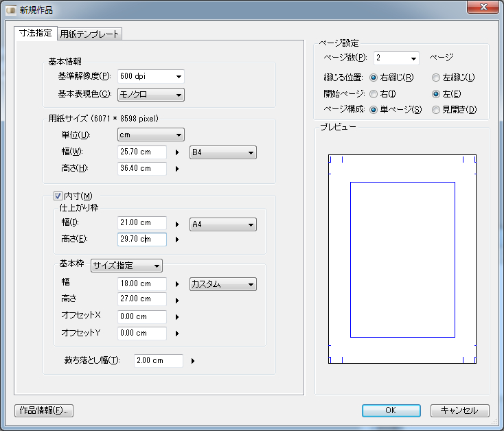Click the arrow next to paper 高さ 36.40 cm
The image size is (504, 431).
[177, 169]
